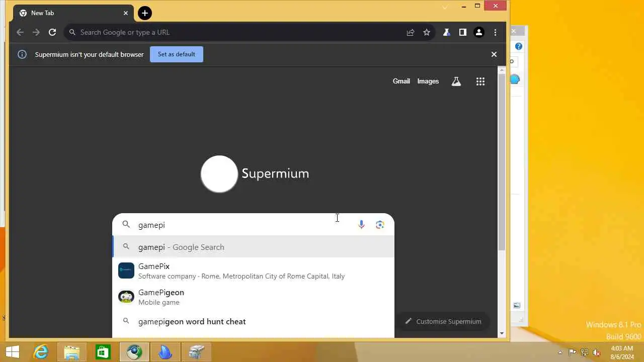Select "gamepigeon word hunt cheat" suggestion
644x362 pixels.
pyautogui.click(x=253, y=321)
